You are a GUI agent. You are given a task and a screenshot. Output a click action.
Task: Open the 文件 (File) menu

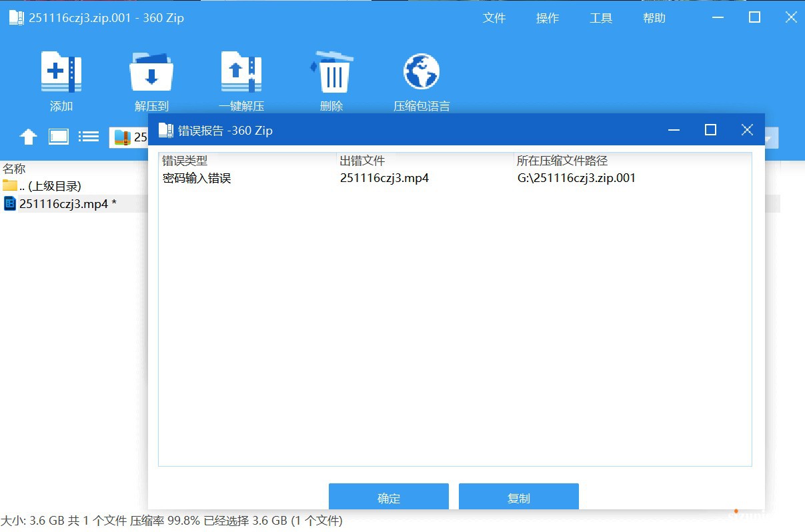[495, 18]
